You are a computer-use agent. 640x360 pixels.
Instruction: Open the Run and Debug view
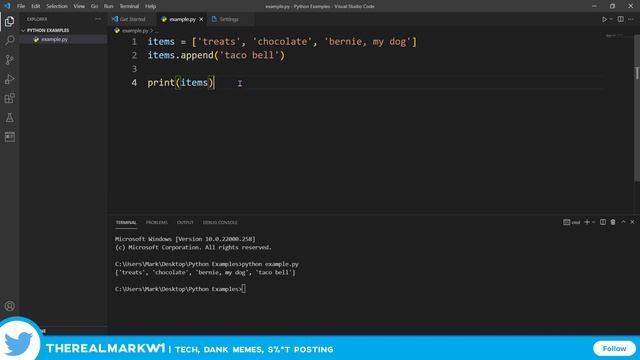point(9,79)
